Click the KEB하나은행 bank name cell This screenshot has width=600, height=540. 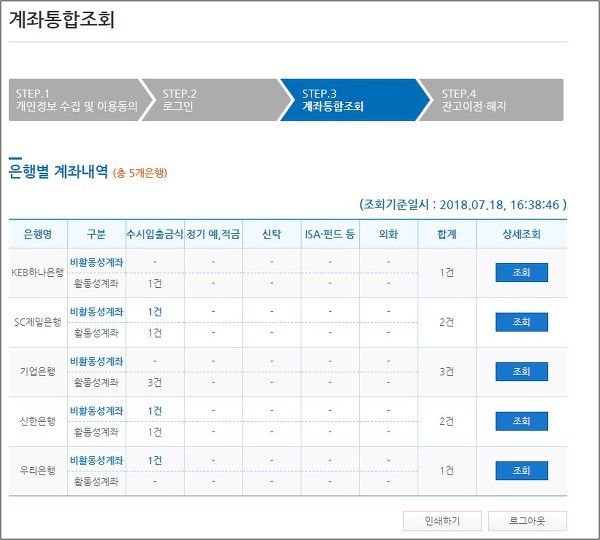pos(38,272)
